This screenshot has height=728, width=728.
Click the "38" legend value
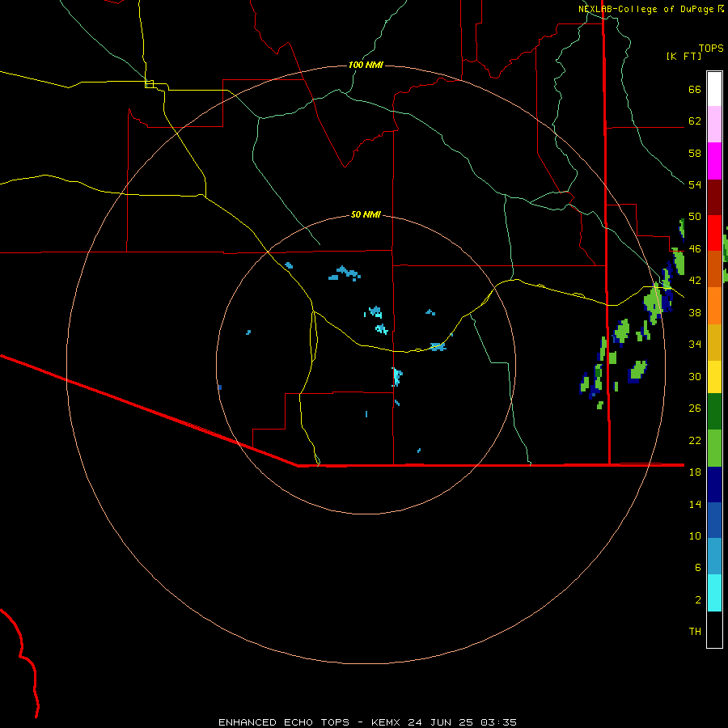(695, 312)
